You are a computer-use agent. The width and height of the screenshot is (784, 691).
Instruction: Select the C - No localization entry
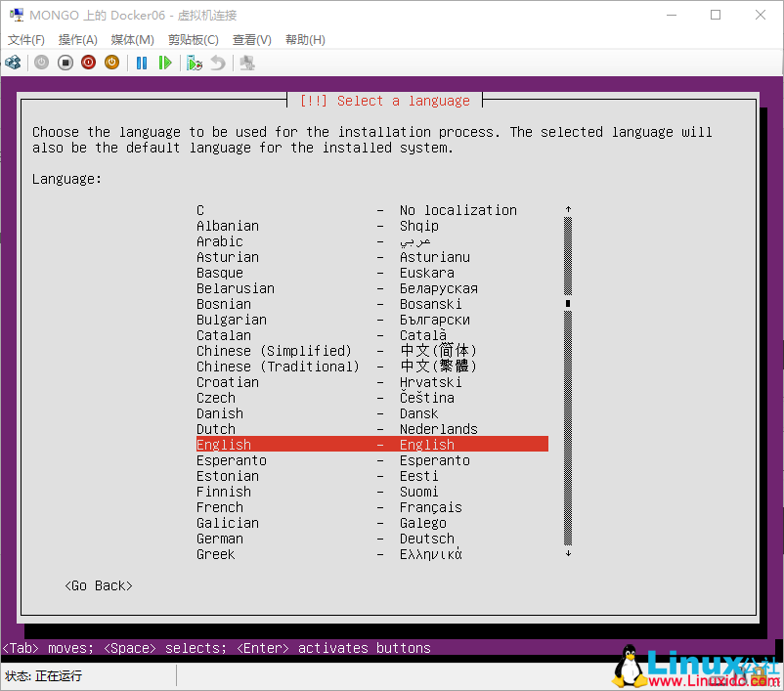pos(293,210)
